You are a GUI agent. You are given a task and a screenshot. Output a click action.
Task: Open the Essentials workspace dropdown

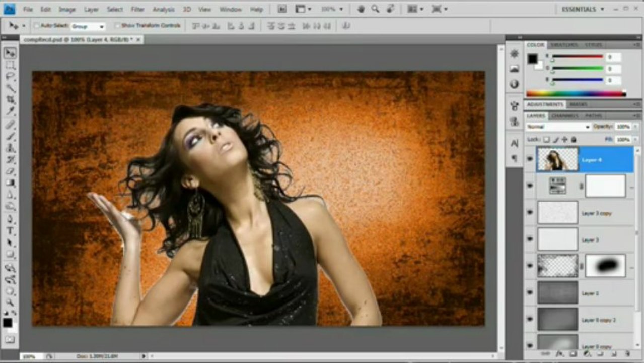583,9
